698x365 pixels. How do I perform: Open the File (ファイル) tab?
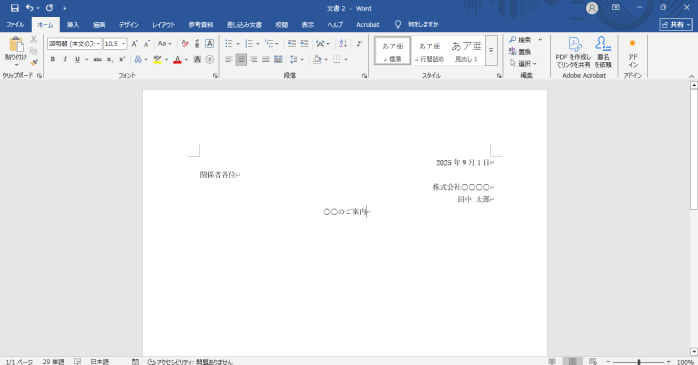[15, 24]
